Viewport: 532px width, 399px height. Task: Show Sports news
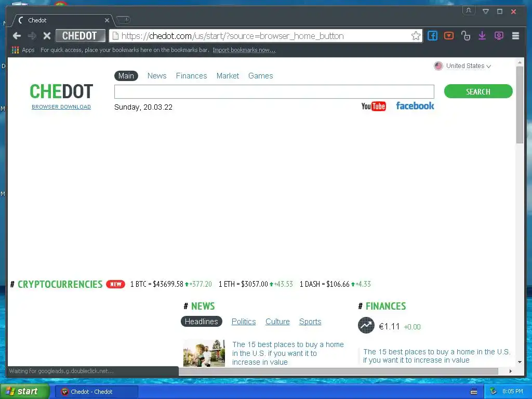click(x=310, y=321)
